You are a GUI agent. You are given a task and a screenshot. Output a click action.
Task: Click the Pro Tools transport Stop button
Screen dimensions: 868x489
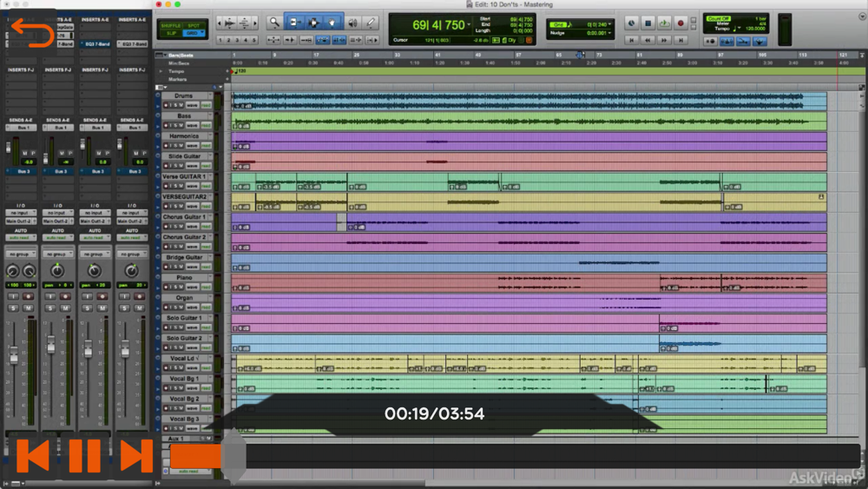point(647,23)
